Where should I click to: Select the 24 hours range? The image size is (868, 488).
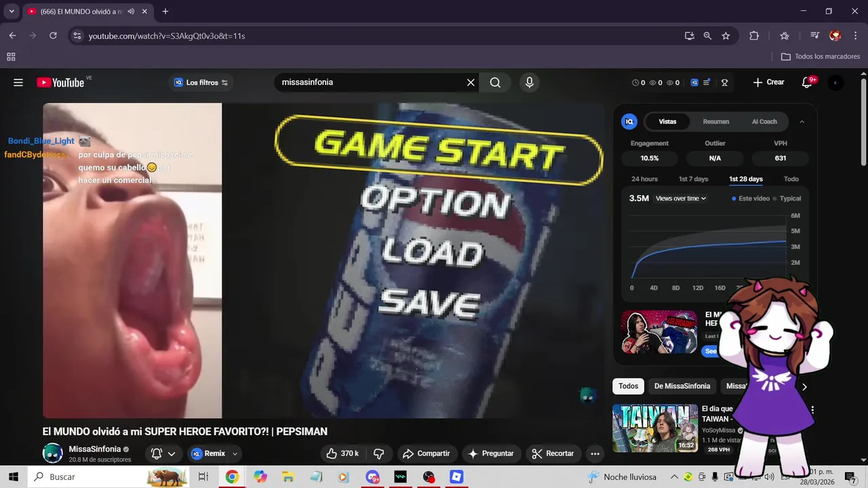tap(644, 179)
